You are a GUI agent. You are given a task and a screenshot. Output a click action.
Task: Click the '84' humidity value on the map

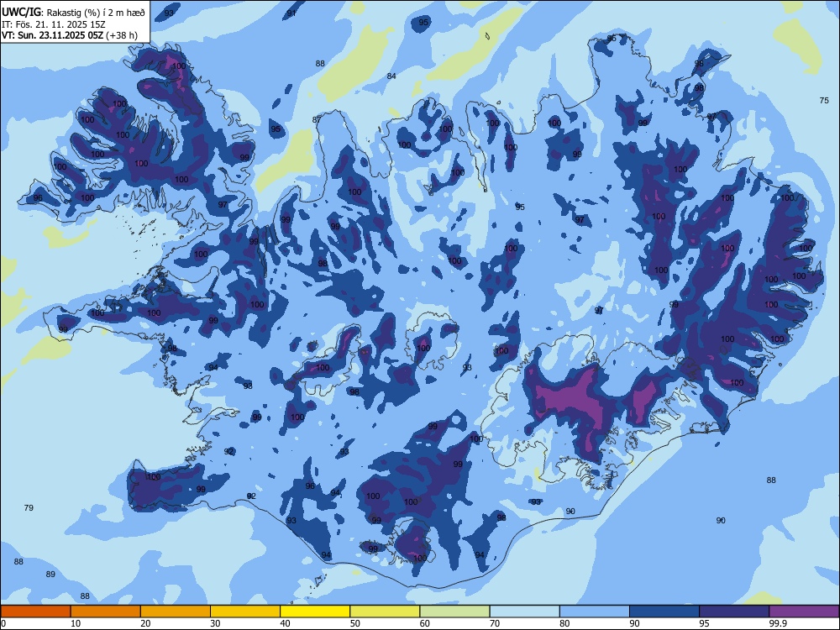(391, 76)
